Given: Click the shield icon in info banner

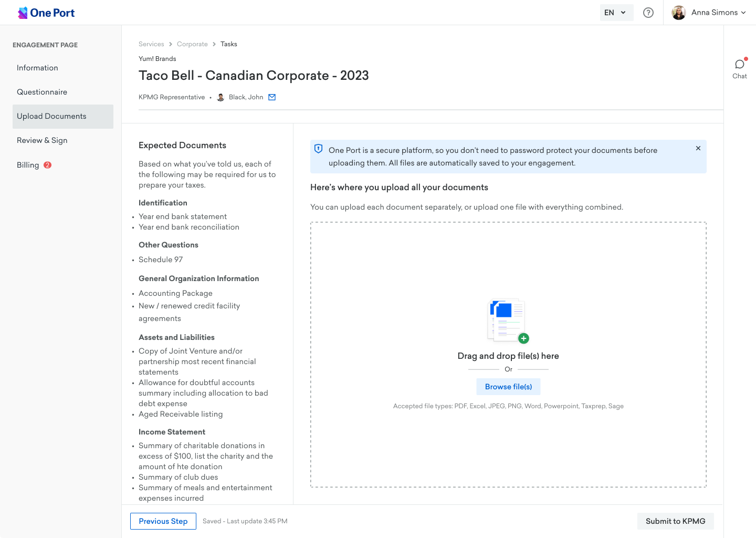Looking at the screenshot, I should click(x=318, y=149).
